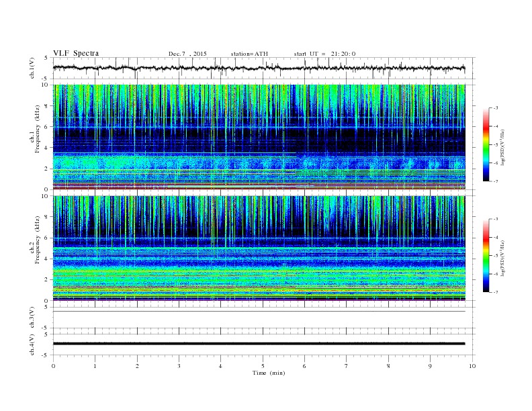Click the time axis tick label "10"
Screen dimensions: 532x411
[472, 366]
